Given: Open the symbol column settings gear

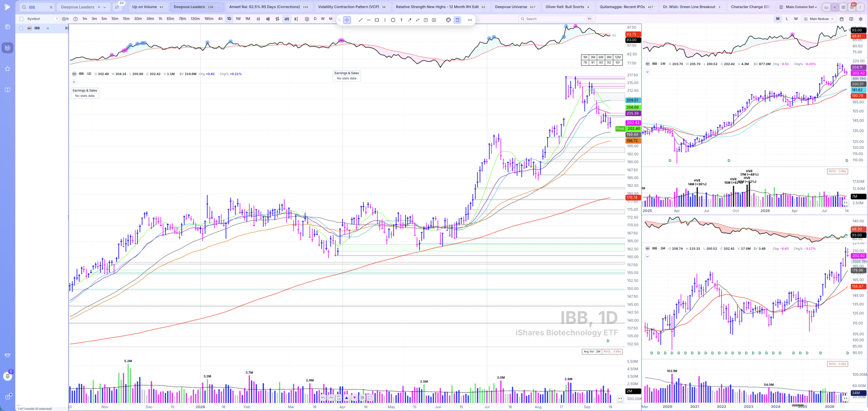Looking at the screenshot, I should (x=64, y=19).
